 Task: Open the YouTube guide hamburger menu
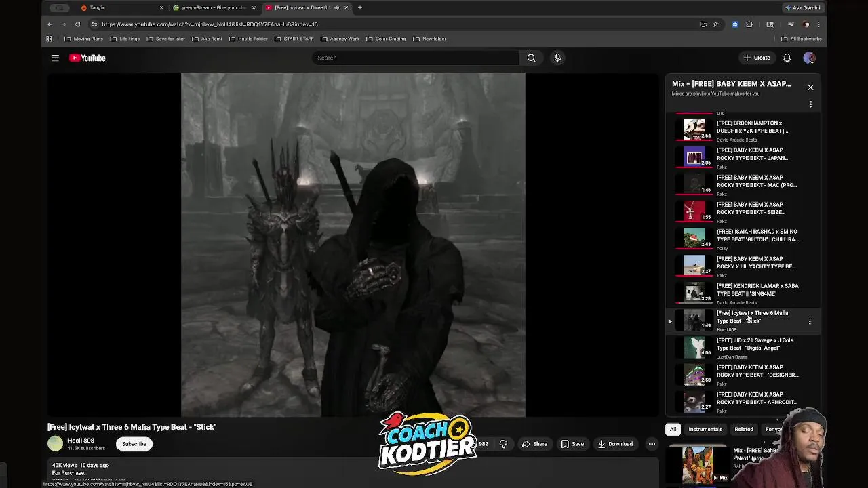pyautogui.click(x=55, y=58)
